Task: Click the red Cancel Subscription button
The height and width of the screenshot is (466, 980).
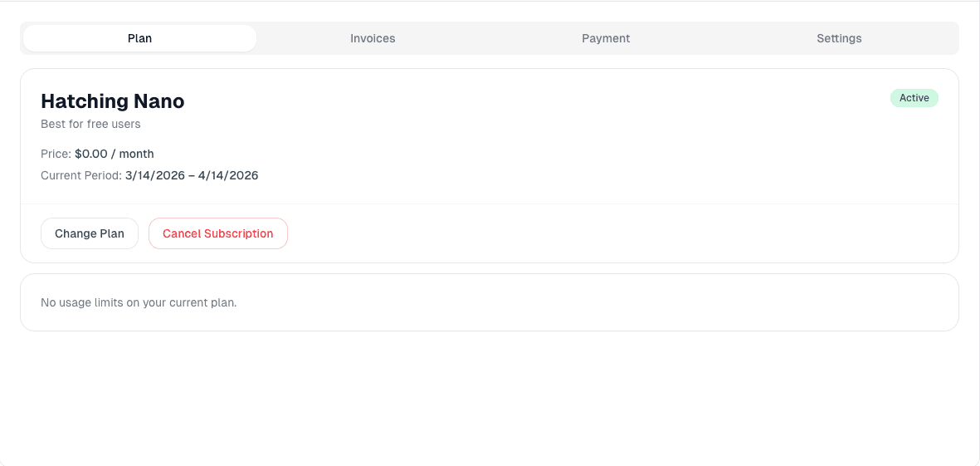Action: 218,233
